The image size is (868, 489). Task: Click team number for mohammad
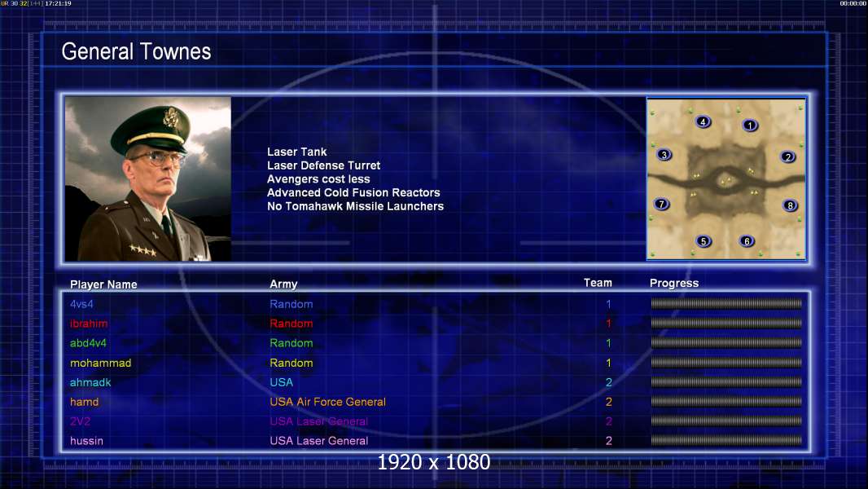608,363
